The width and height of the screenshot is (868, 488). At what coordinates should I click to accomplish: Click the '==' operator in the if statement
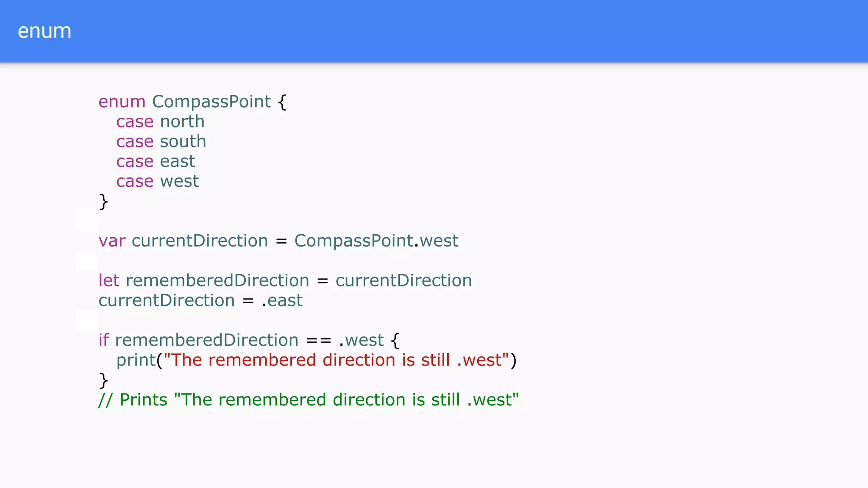tap(318, 340)
